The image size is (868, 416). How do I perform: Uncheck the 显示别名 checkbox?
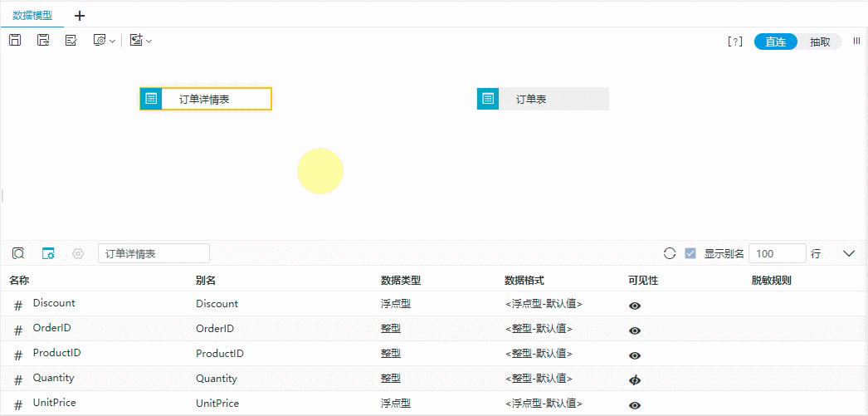(690, 254)
